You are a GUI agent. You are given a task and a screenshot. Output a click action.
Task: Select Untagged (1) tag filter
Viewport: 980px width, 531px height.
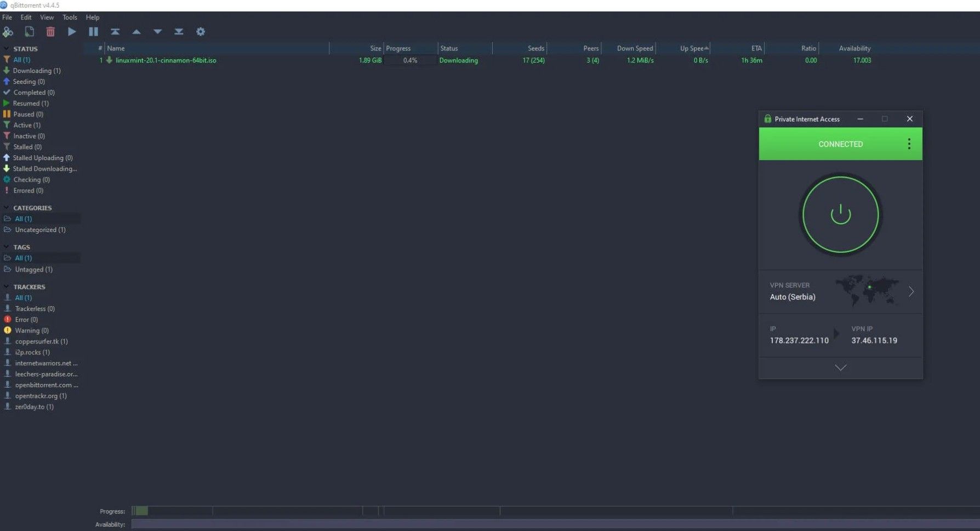click(33, 269)
